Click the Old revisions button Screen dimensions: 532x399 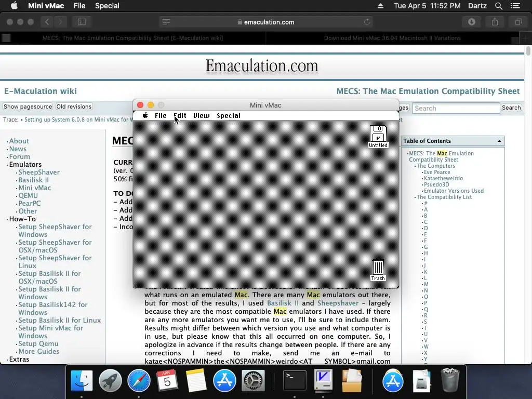pos(74,107)
